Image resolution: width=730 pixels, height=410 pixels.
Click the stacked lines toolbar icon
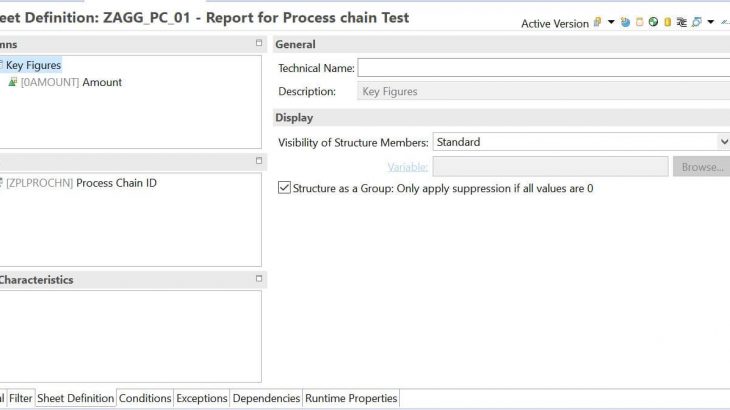[x=681, y=22]
